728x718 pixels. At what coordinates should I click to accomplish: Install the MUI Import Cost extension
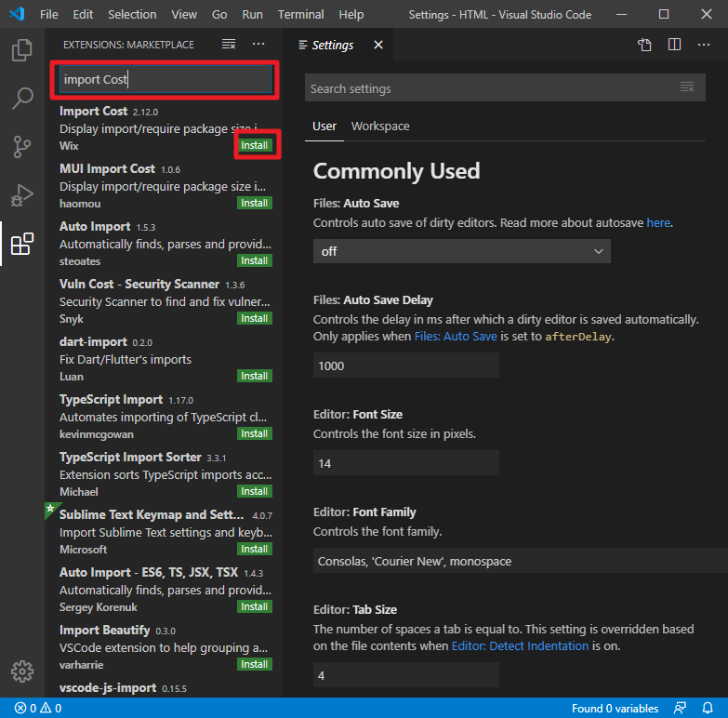click(255, 203)
